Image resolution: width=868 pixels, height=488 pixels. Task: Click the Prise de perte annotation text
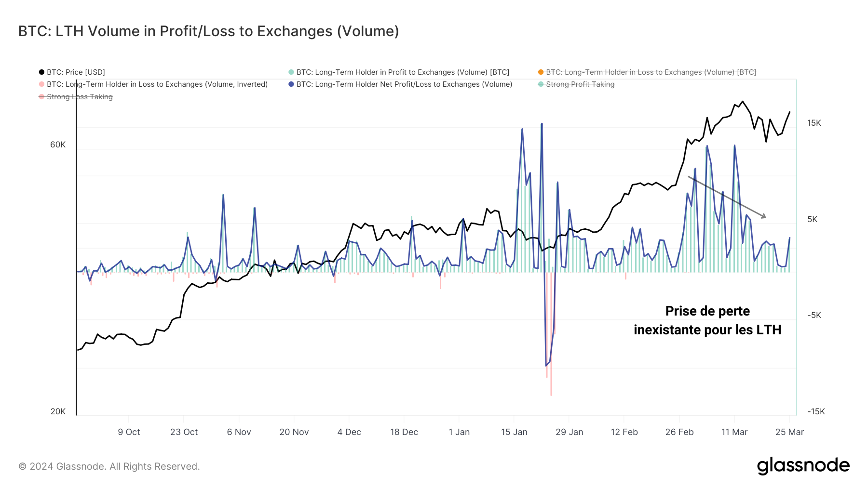(707, 320)
